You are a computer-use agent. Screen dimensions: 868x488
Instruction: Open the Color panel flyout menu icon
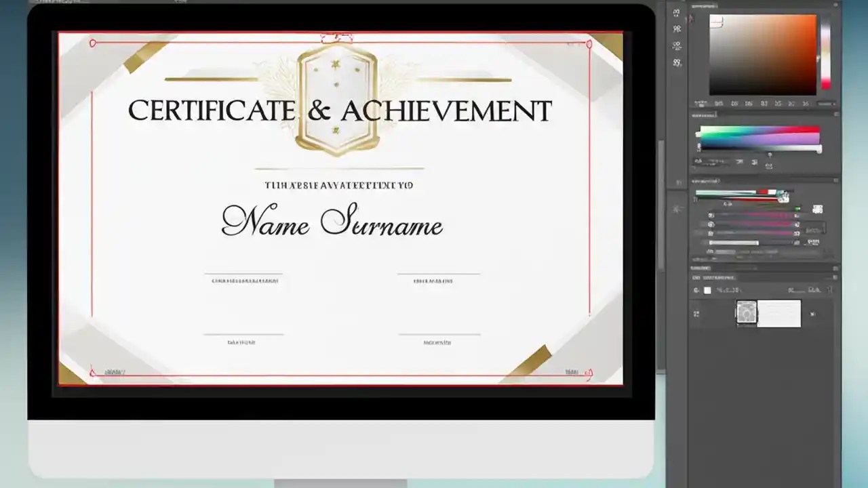[x=836, y=6]
